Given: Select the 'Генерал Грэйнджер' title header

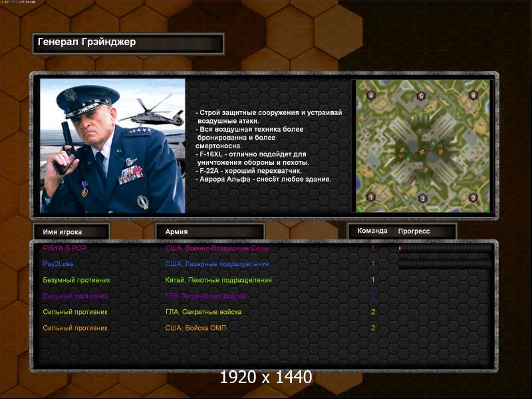Looking at the screenshot, I should (x=128, y=43).
